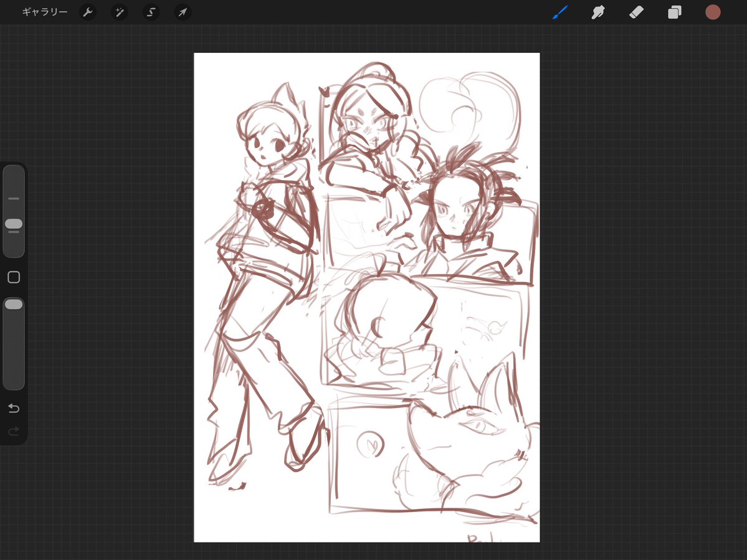Image resolution: width=747 pixels, height=560 pixels.
Task: Open the Layers panel
Action: point(675,12)
